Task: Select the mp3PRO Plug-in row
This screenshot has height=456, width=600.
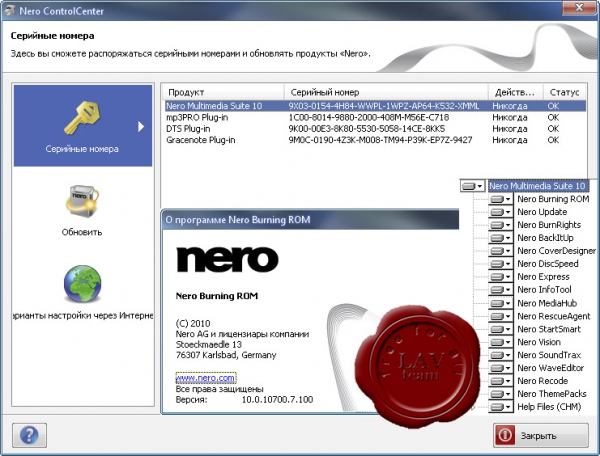Action: [x=375, y=117]
